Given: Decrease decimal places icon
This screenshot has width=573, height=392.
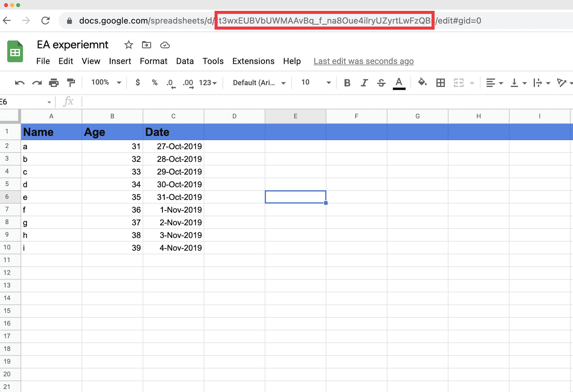Looking at the screenshot, I should [x=171, y=83].
